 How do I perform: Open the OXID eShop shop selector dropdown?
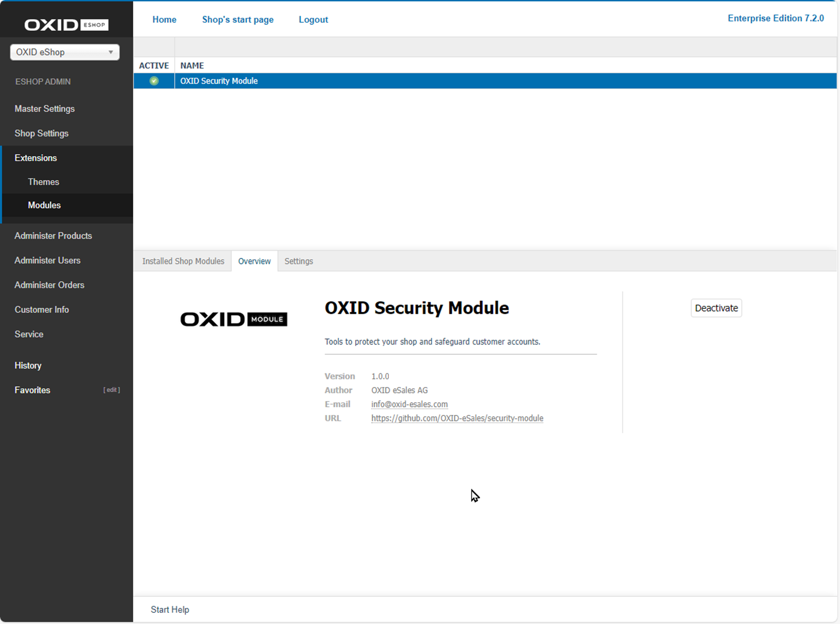click(x=65, y=52)
